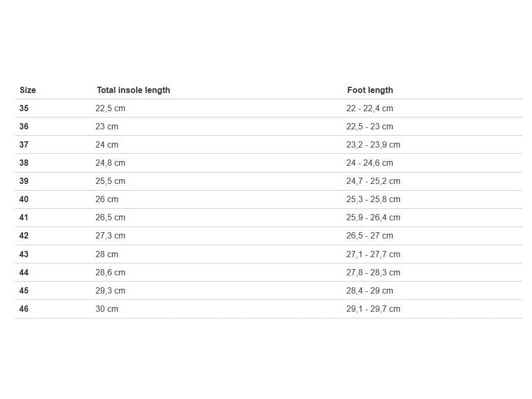Click the Total insole length header
Image resolution: width=532 pixels, height=399 pixels.
click(x=134, y=90)
